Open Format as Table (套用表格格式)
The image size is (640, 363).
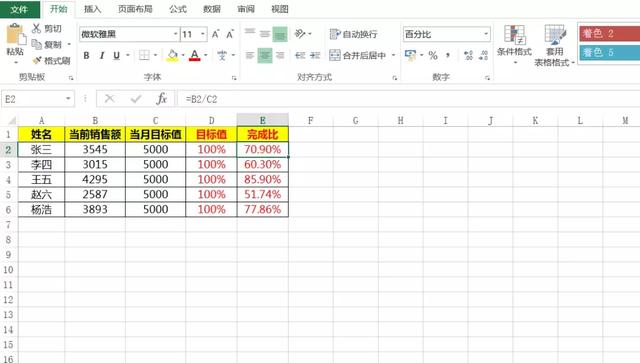(x=554, y=45)
